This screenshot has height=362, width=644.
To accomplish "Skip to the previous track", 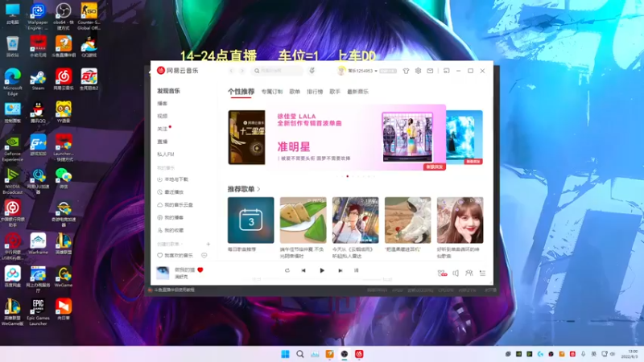I will click(303, 270).
